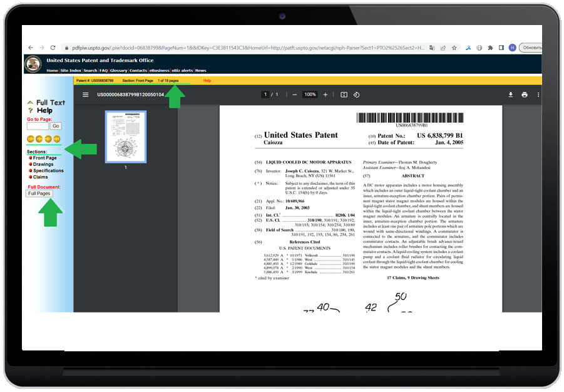Toggle the sidebar with the hamburger menu

click(x=85, y=95)
